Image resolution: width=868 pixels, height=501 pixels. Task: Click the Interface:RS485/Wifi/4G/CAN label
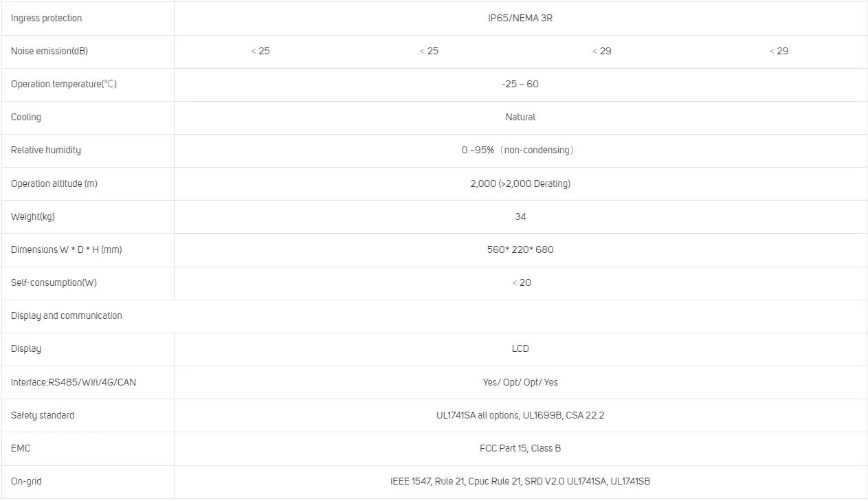coord(74,382)
